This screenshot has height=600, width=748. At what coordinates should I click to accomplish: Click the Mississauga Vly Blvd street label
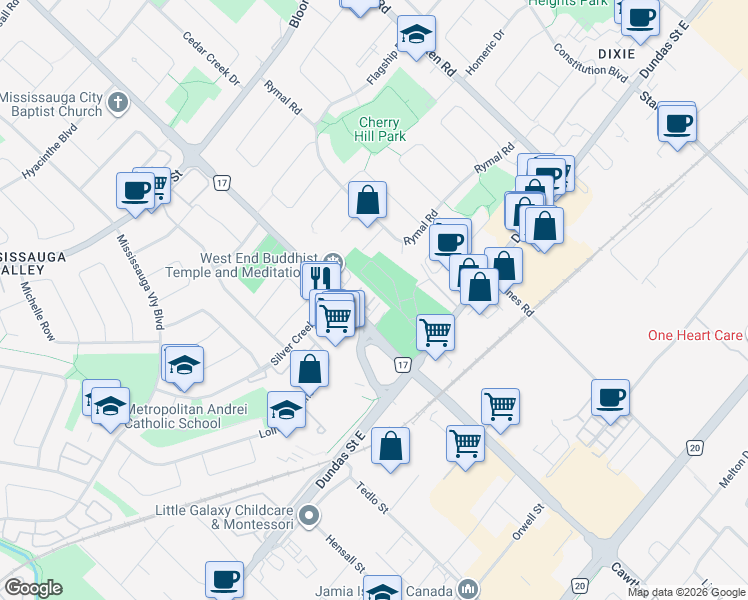click(141, 282)
